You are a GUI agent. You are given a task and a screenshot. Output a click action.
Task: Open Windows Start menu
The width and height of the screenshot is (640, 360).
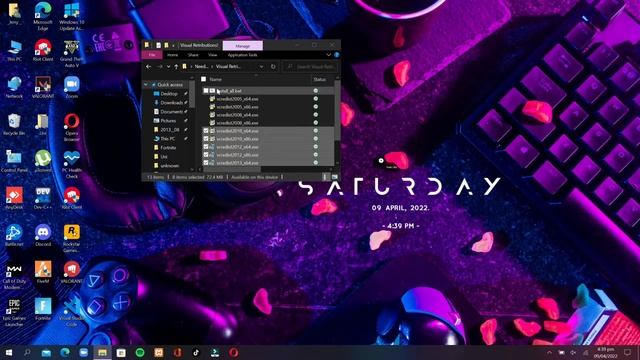[x=9, y=352]
